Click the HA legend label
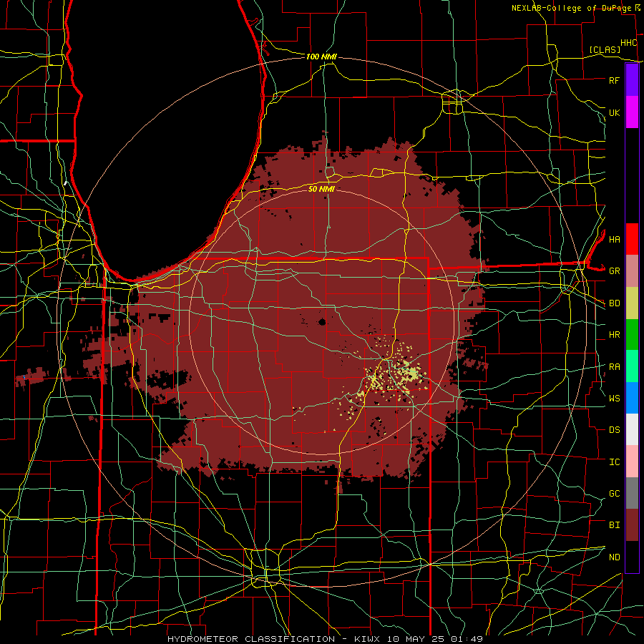The height and width of the screenshot is (644, 644). pyautogui.click(x=614, y=239)
